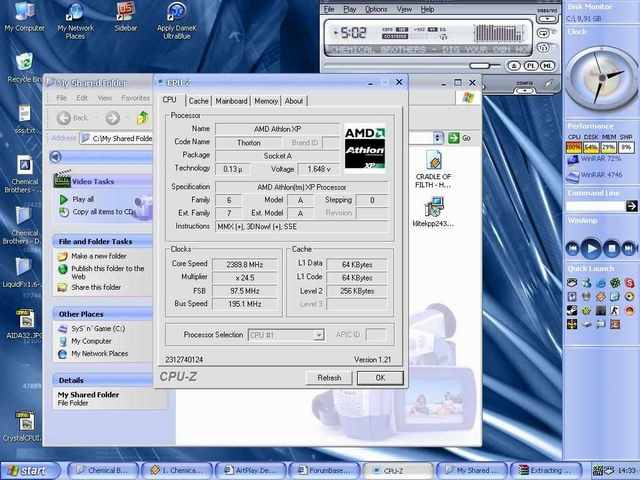The height and width of the screenshot is (480, 640).
Task: Open the Help menu in media player
Action: coord(427,9)
